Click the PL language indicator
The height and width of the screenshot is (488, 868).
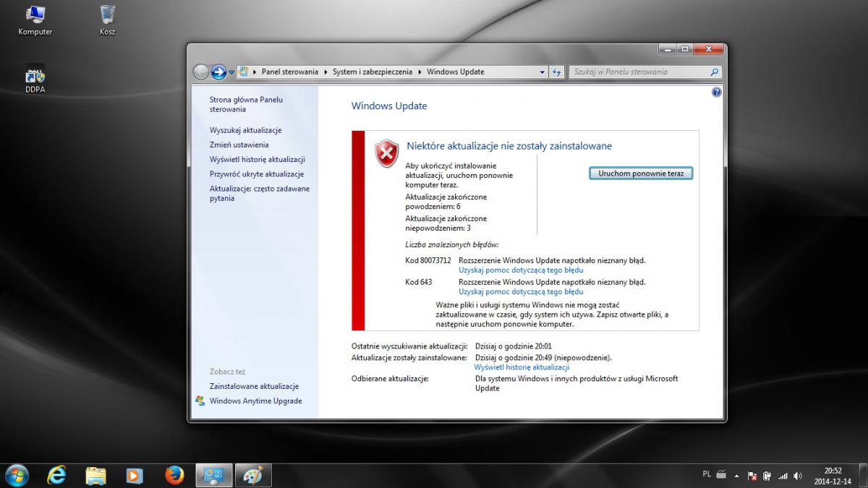[707, 474]
